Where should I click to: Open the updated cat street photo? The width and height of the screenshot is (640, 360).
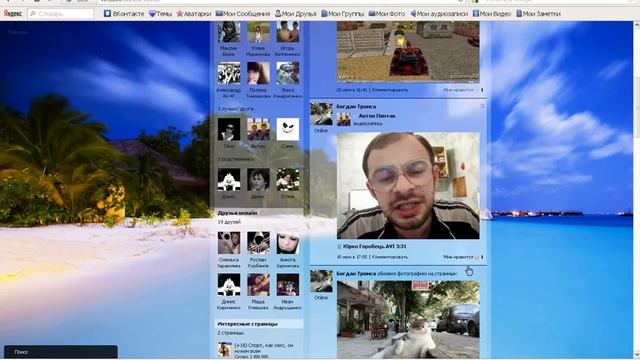408,320
